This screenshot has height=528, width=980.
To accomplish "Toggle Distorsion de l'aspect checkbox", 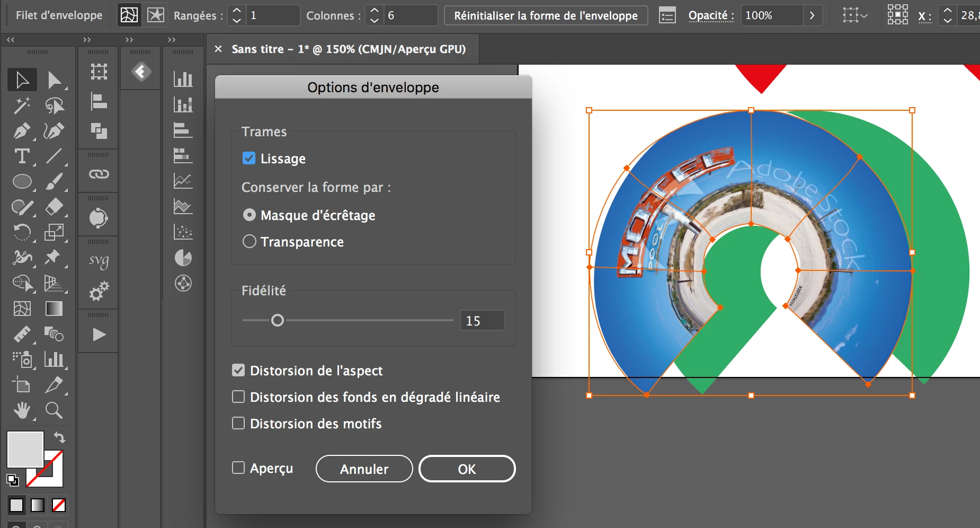I will tap(238, 370).
